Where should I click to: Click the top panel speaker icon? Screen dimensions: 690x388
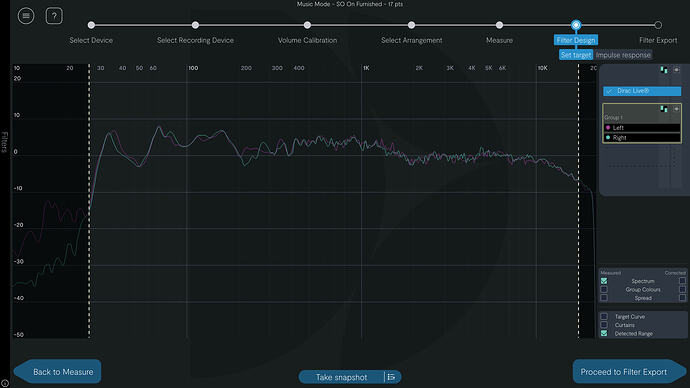(x=676, y=70)
